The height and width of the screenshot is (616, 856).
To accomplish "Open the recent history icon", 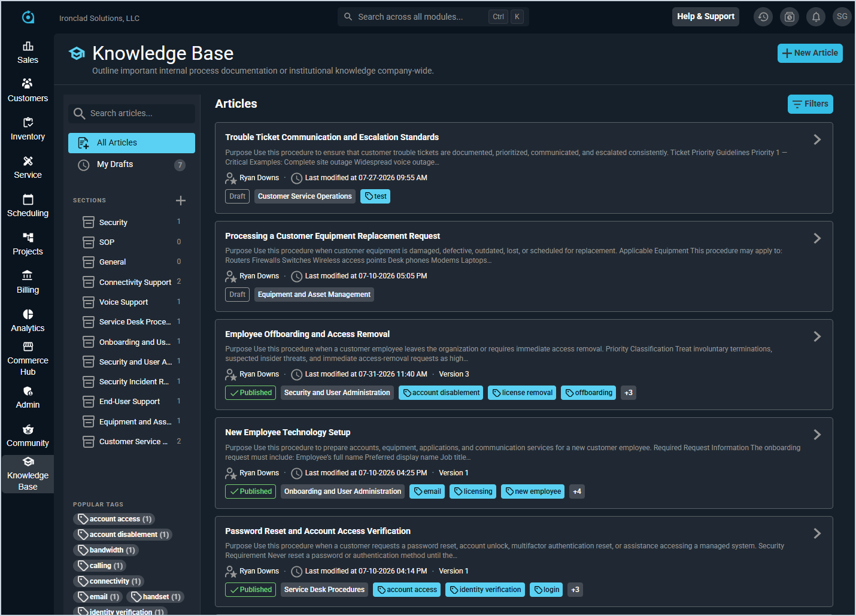I will coord(763,17).
